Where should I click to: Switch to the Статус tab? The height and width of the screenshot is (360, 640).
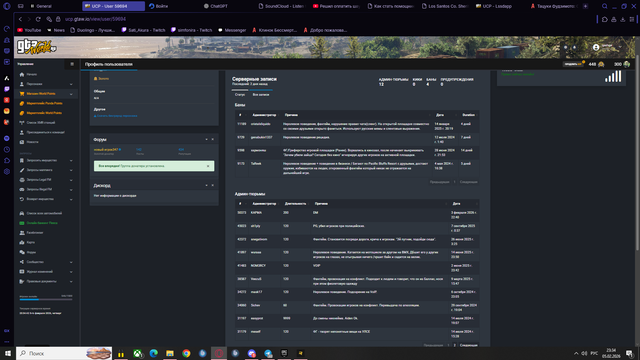tap(240, 95)
